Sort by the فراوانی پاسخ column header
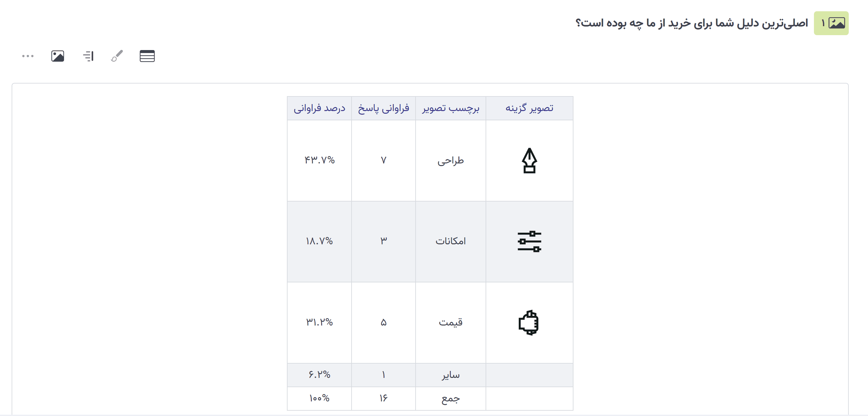The width and height of the screenshot is (868, 416). click(383, 108)
